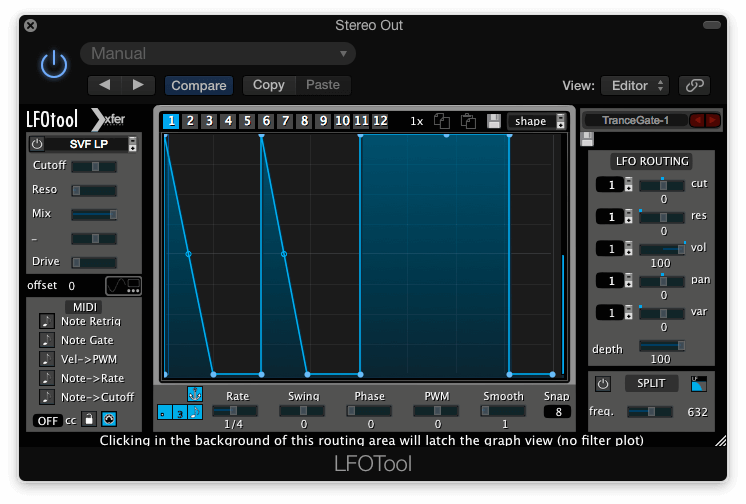Screen dimensions: 746x504
Task: Select graph tab 11
Action: point(362,121)
